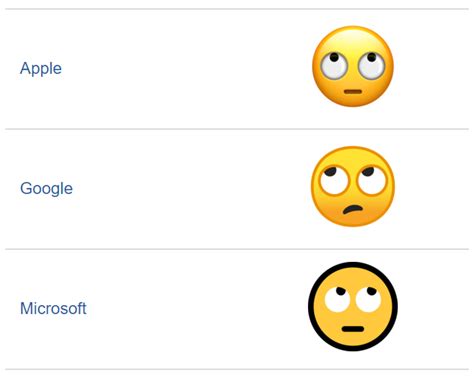Follow the Microsoft link
Screen dimensions: 474x376
pos(53,308)
